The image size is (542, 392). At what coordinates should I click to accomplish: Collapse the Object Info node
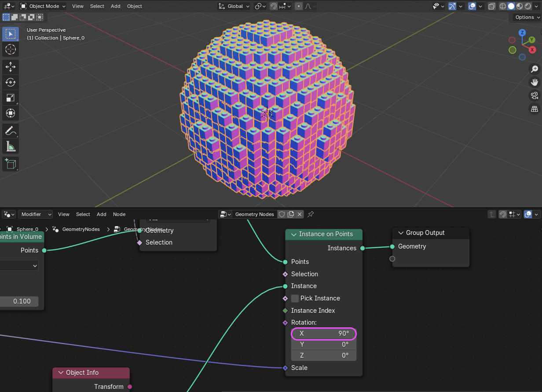(61, 373)
